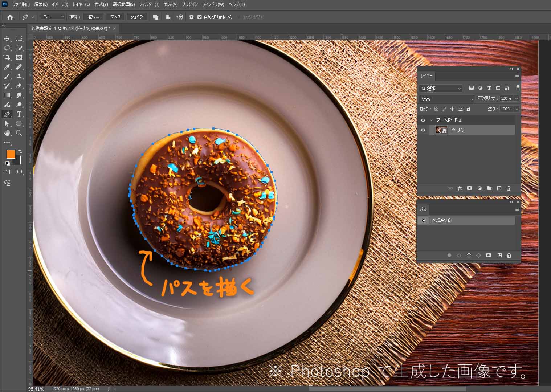This screenshot has width=551, height=392.
Task: Collapse the アートボード 1 group
Action: 431,120
